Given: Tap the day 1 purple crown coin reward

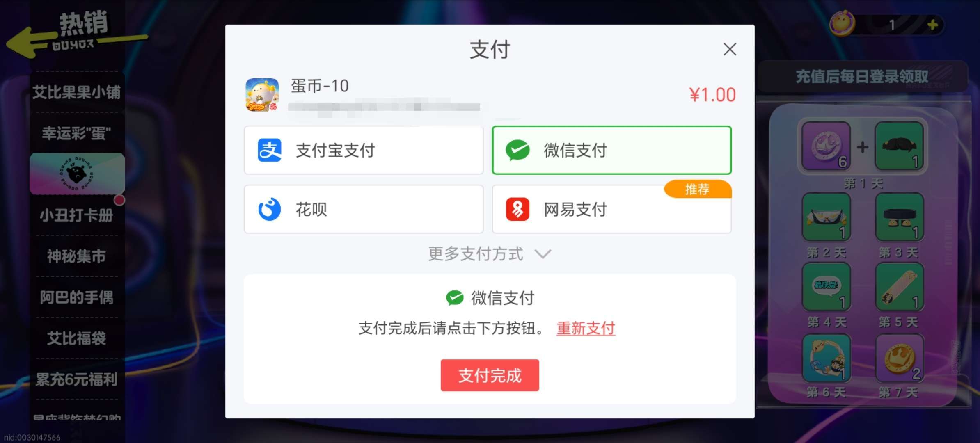Looking at the screenshot, I should pyautogui.click(x=826, y=146).
